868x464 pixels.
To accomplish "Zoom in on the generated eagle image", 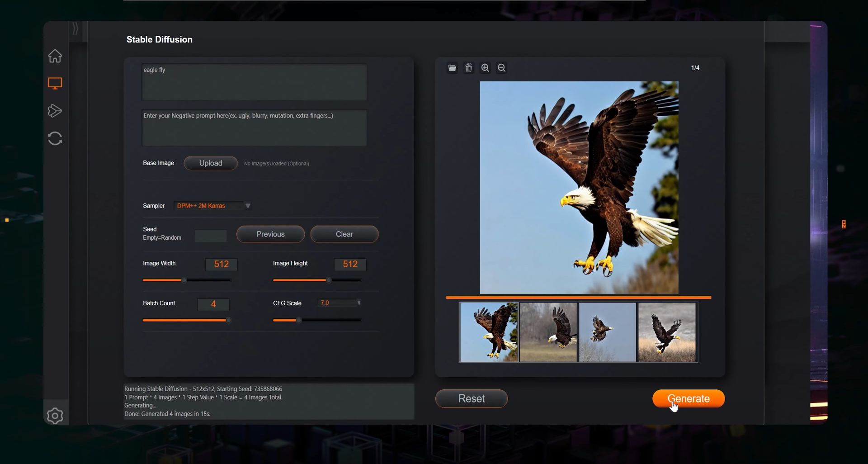I will coord(485,68).
